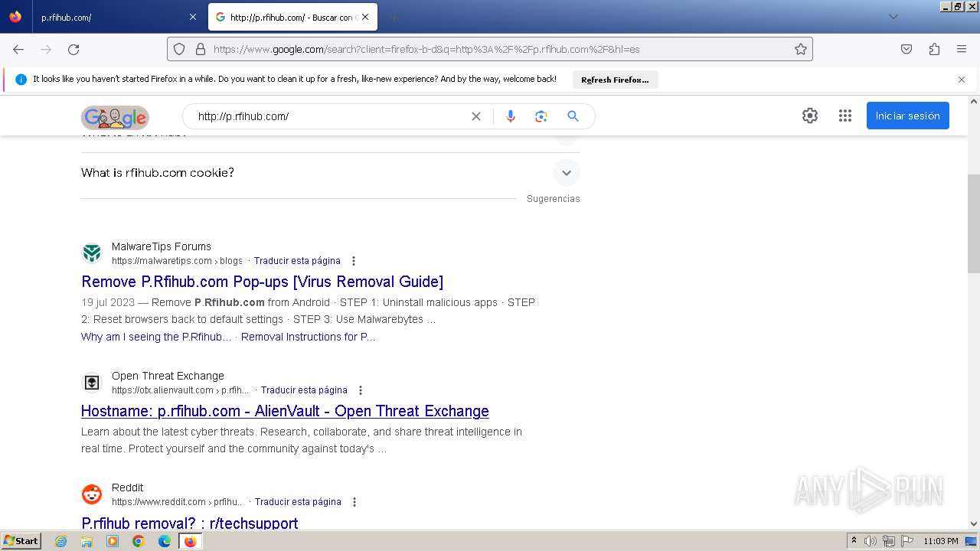Open the Google apps grid icon
This screenshot has width=980, height=551.
[845, 116]
